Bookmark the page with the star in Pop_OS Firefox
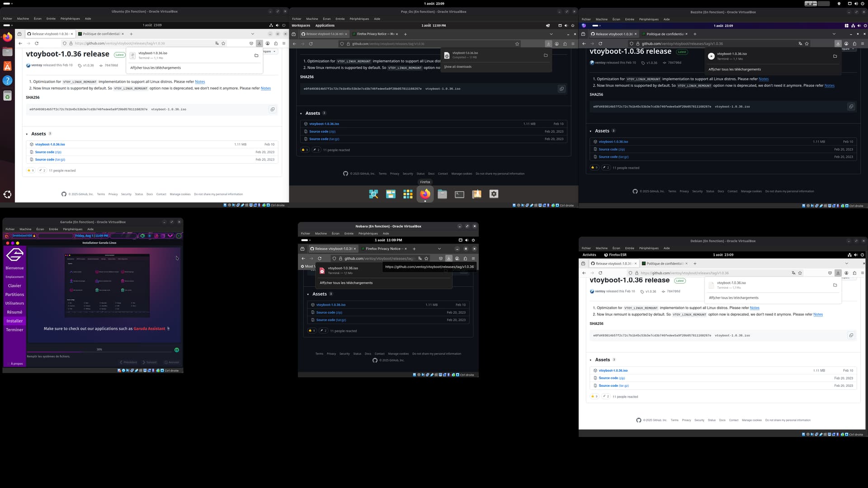The height and width of the screenshot is (488, 868). [517, 44]
